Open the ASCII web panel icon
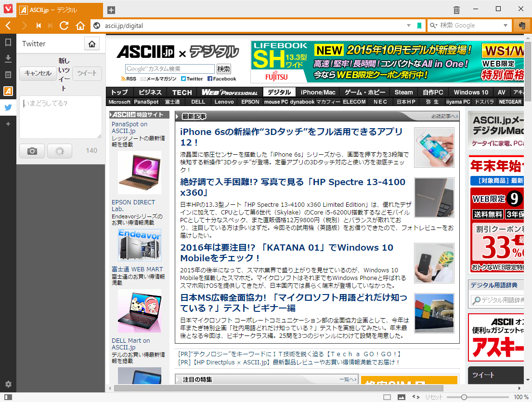Viewport: 532px width, 402px height. 8,91
